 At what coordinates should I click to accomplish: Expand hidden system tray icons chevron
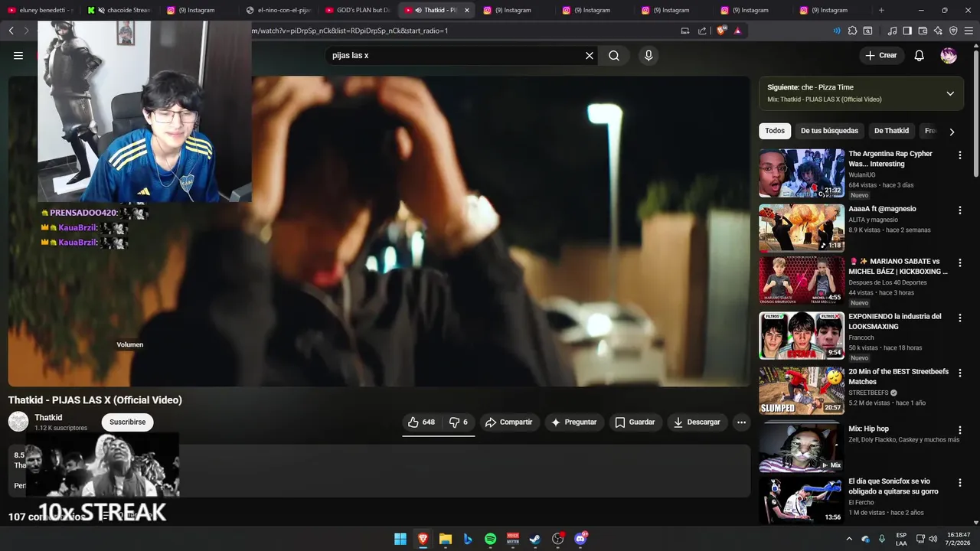pyautogui.click(x=850, y=539)
